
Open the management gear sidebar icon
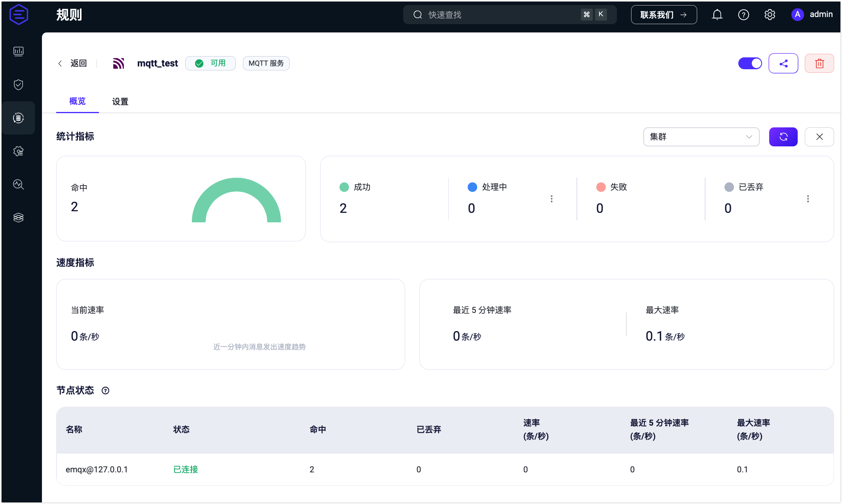pyautogui.click(x=19, y=151)
